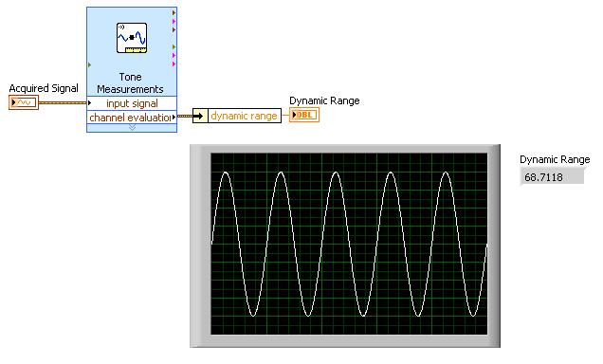This screenshot has height=364, width=603.
Task: Expand Tone Measurements with the double chevron
Action: click(132, 127)
